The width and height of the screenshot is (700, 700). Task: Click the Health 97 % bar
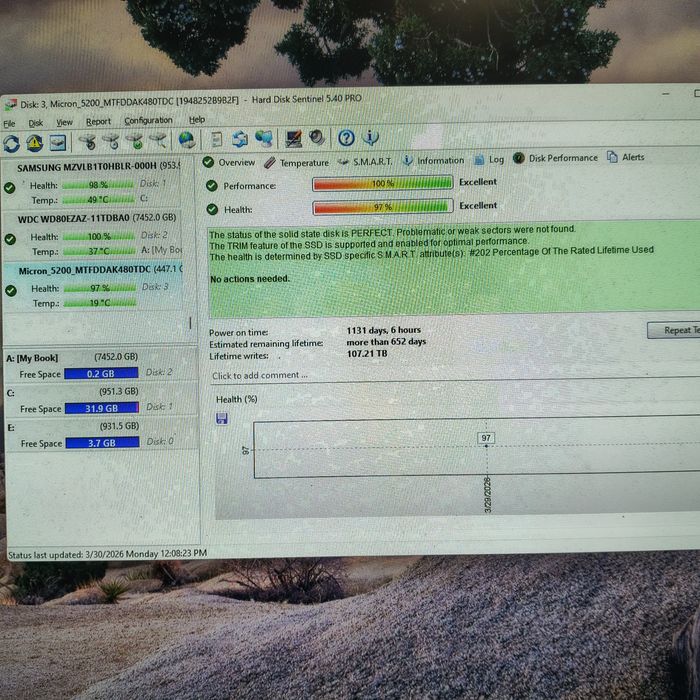[x=383, y=207]
